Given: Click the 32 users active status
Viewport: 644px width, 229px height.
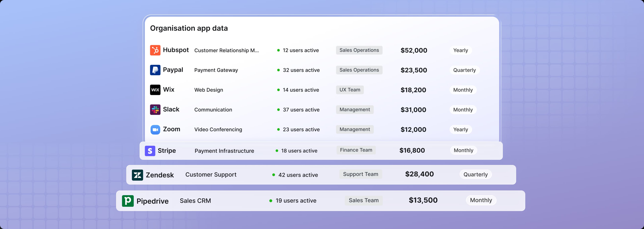Looking at the screenshot, I should [x=298, y=70].
